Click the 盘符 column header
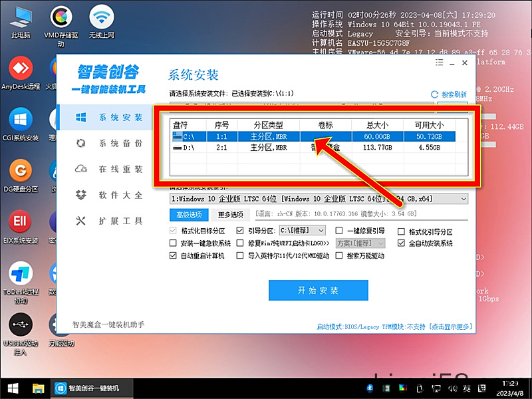 [x=188, y=125]
